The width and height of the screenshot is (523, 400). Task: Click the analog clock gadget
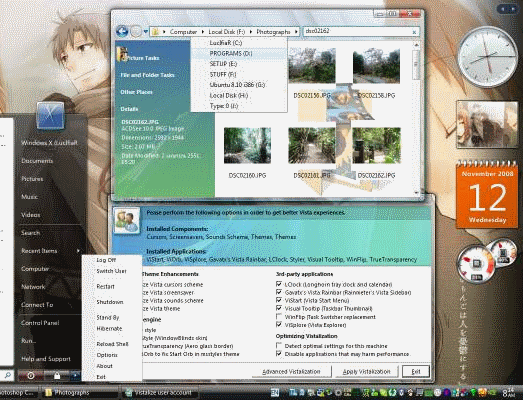(x=487, y=57)
